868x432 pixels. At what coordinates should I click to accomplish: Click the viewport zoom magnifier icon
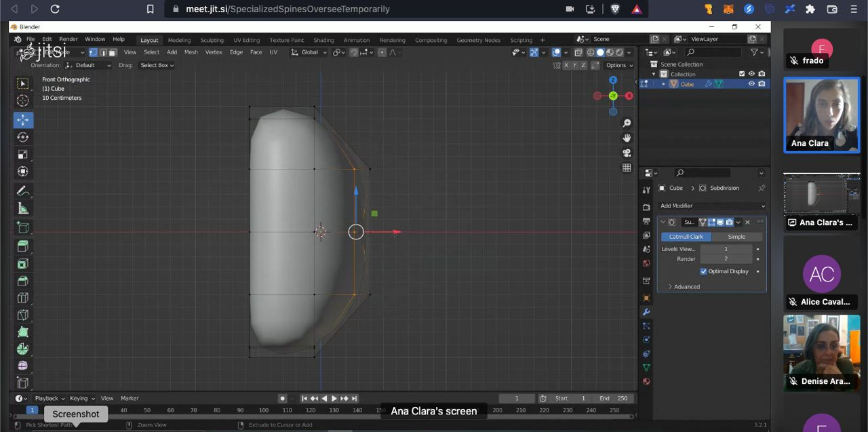[x=627, y=123]
